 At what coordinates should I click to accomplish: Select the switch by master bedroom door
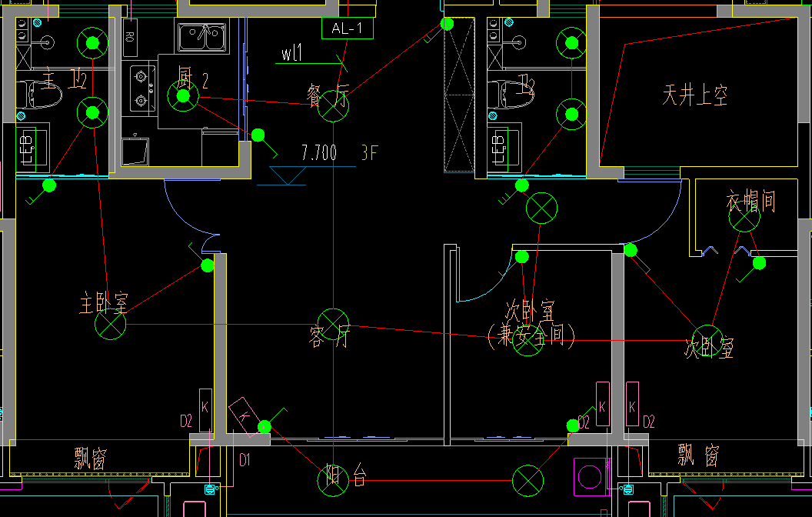click(208, 265)
